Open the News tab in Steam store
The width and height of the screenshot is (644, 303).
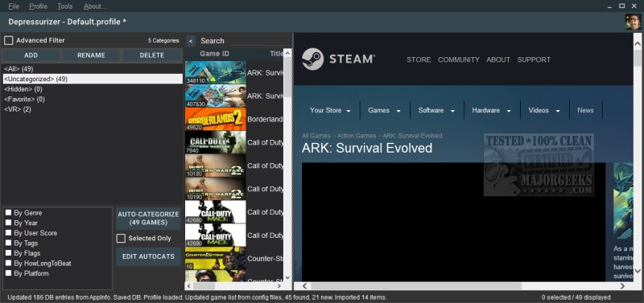click(585, 110)
